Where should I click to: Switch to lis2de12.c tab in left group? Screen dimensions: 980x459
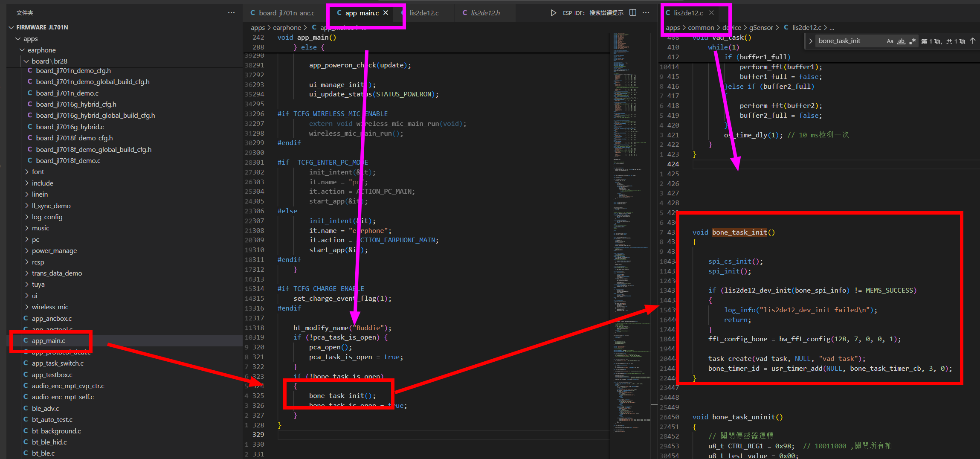pos(424,13)
